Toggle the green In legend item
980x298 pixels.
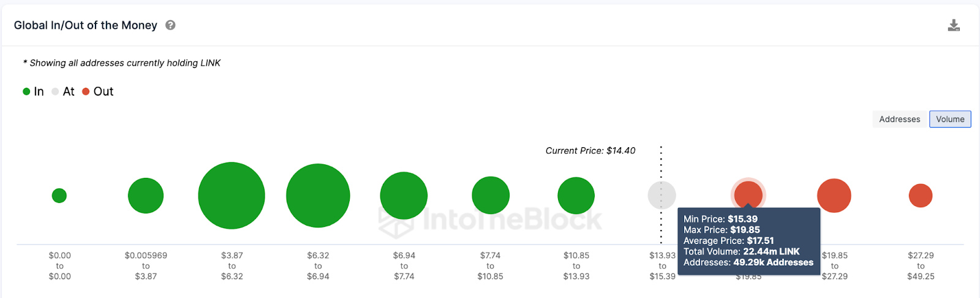pos(34,91)
